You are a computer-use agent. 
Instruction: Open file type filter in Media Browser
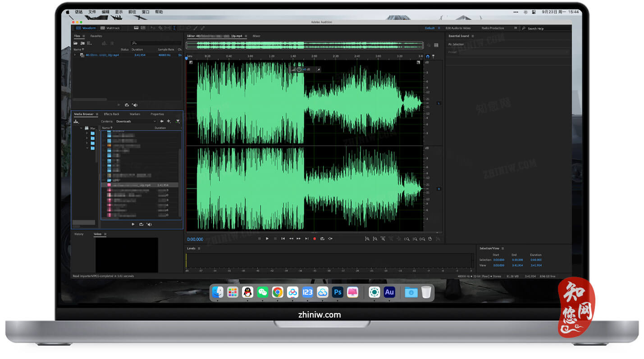pos(178,121)
